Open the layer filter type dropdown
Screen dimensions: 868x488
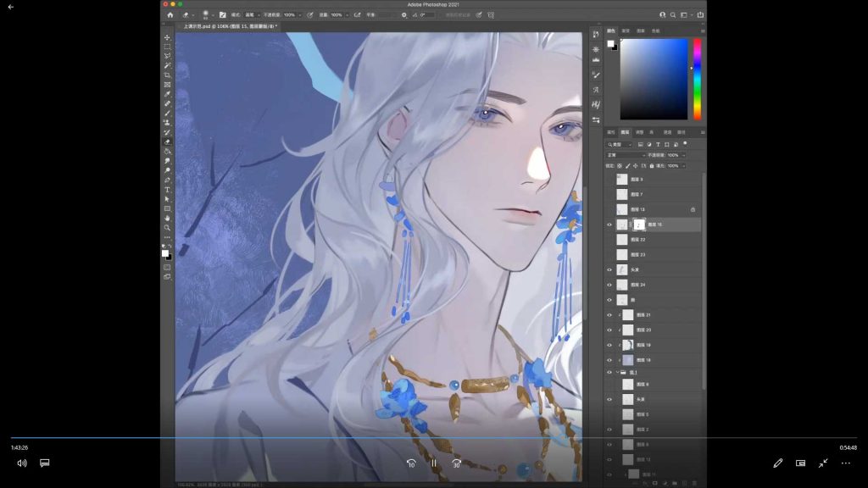point(620,145)
